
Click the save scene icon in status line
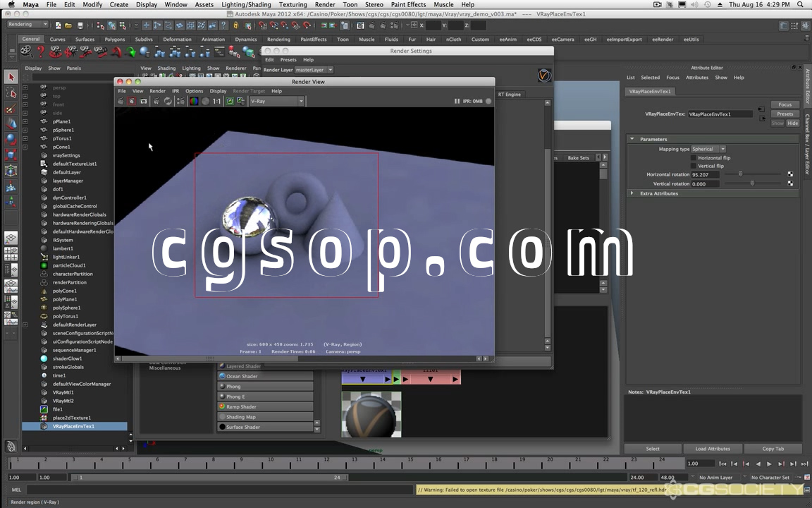pyautogui.click(x=80, y=25)
